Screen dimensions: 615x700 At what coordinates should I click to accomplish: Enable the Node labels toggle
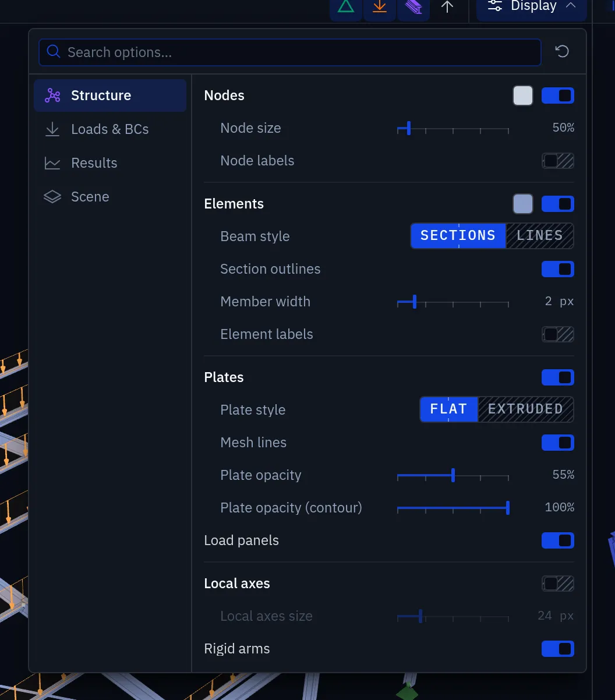point(558,161)
